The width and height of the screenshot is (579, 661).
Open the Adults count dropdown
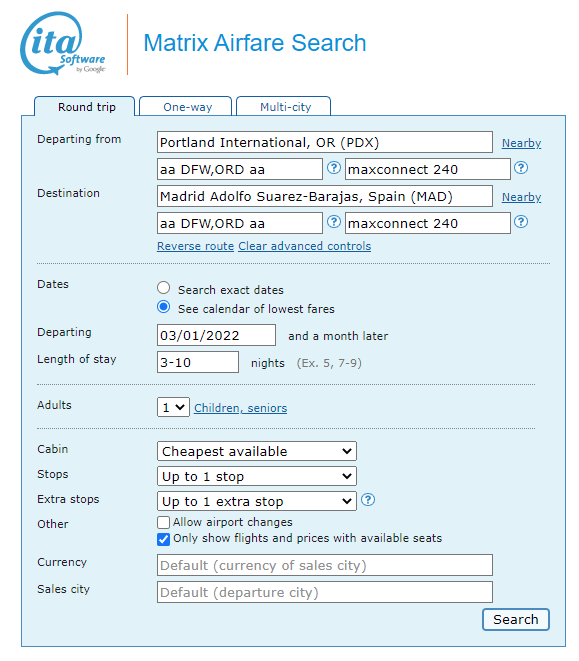pyautogui.click(x=173, y=407)
